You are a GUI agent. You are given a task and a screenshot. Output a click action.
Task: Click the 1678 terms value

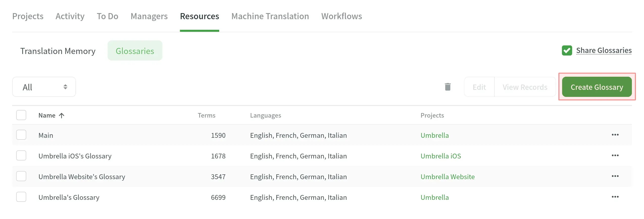pyautogui.click(x=218, y=156)
